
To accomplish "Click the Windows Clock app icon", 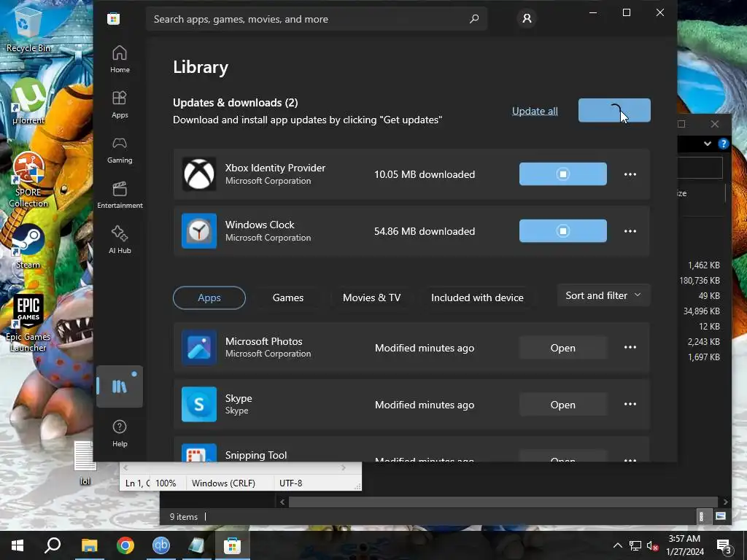I will point(199,231).
